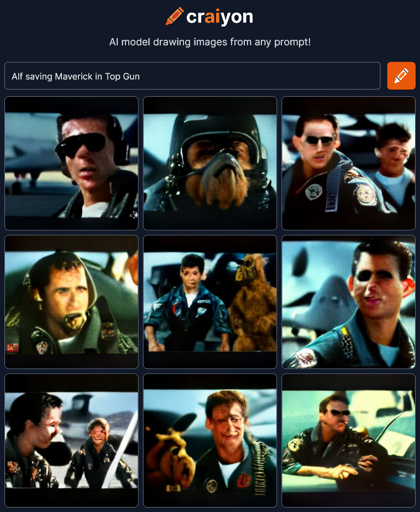Viewport: 420px width, 512px height.
Task: Open image of pilot beside grey jet nose
Action: coord(349,302)
